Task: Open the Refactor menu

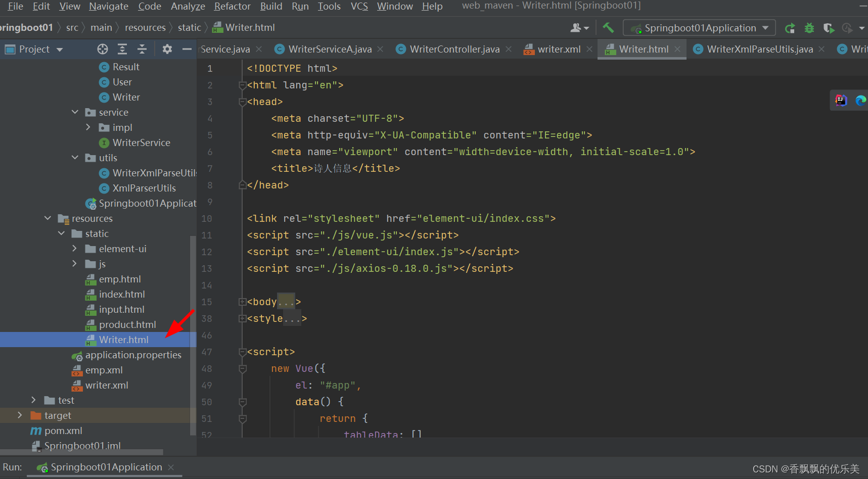Action: coord(232,6)
